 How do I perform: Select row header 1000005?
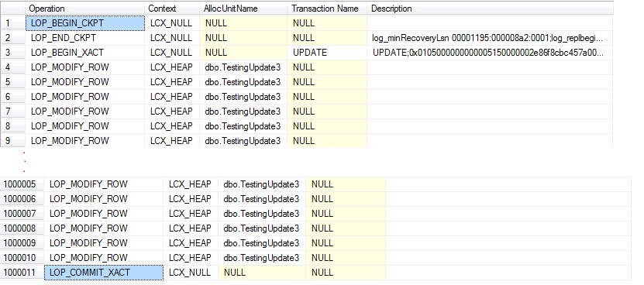(x=22, y=184)
